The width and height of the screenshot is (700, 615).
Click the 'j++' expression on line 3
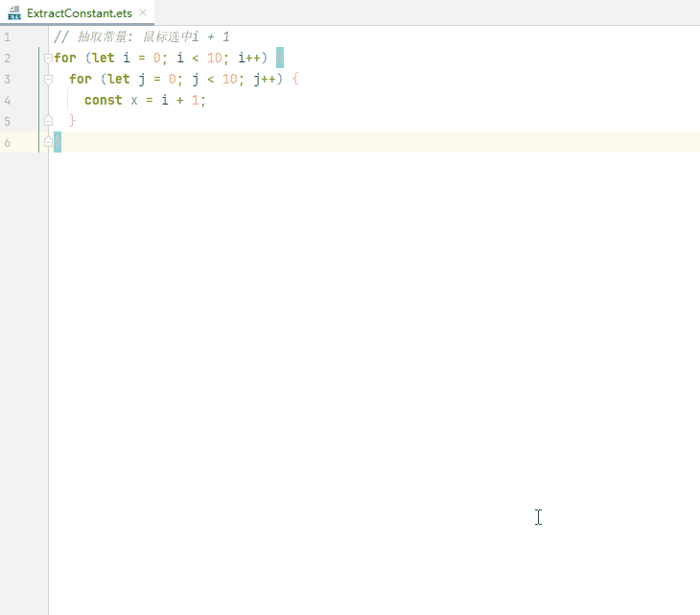pos(265,80)
